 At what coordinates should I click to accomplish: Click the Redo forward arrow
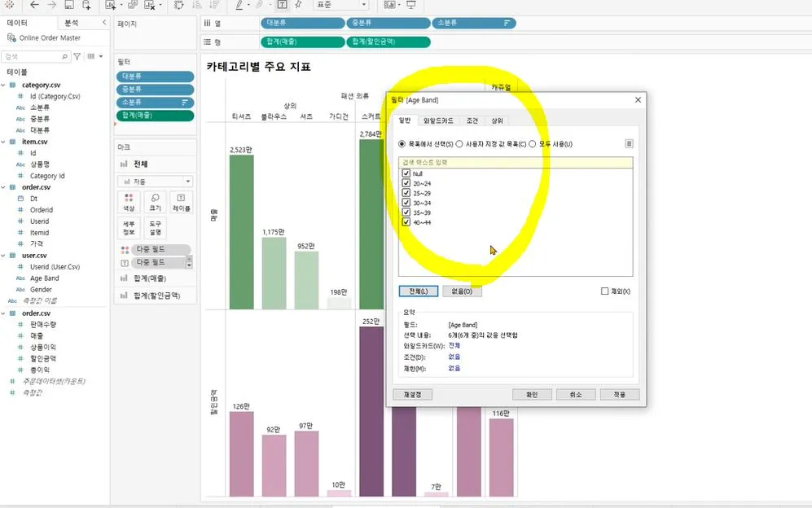tap(52, 5)
